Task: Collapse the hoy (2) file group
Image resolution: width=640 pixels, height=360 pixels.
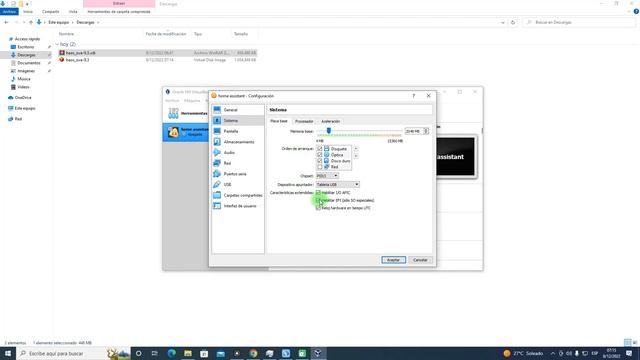Action: (x=57, y=44)
